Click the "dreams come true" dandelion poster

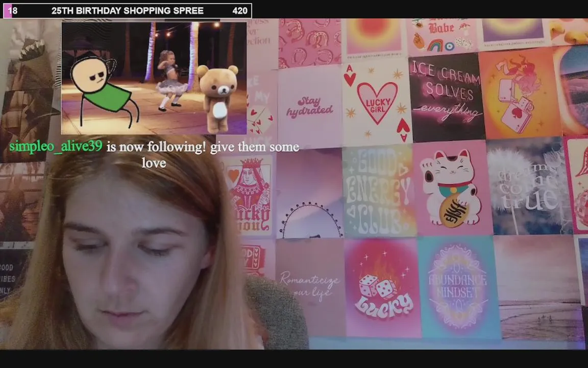[529, 186]
